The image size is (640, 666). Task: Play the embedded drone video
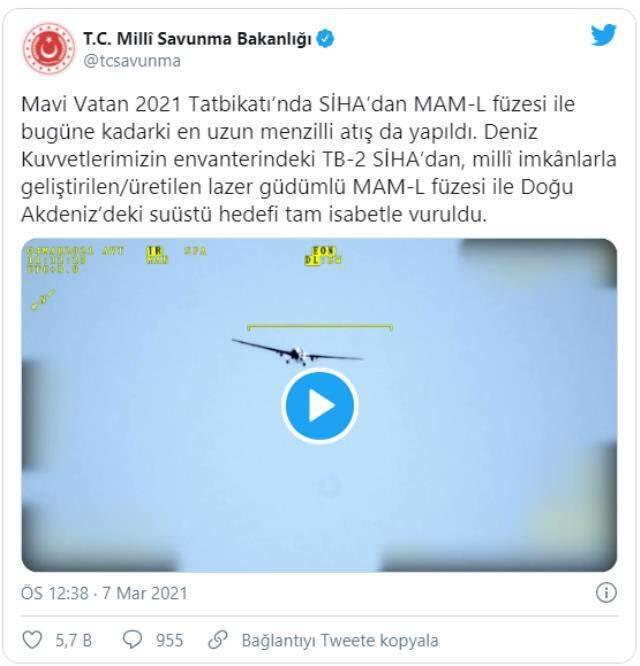pos(319,406)
